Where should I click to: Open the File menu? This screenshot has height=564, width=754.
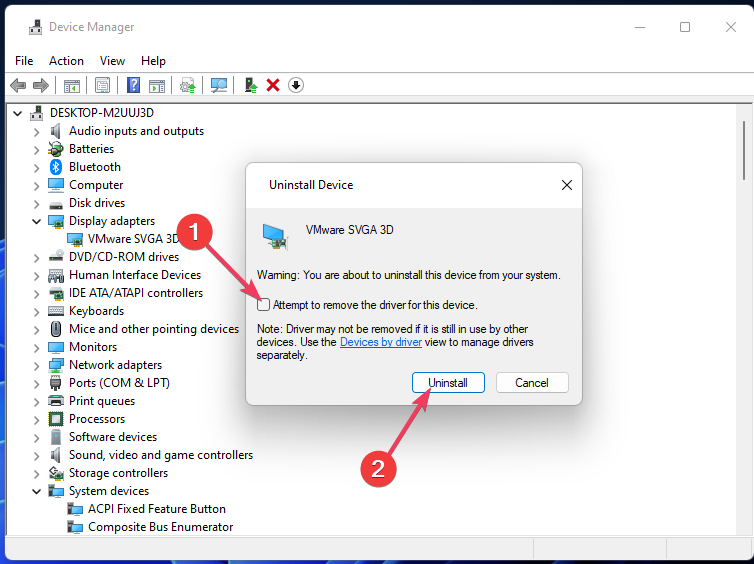click(24, 61)
